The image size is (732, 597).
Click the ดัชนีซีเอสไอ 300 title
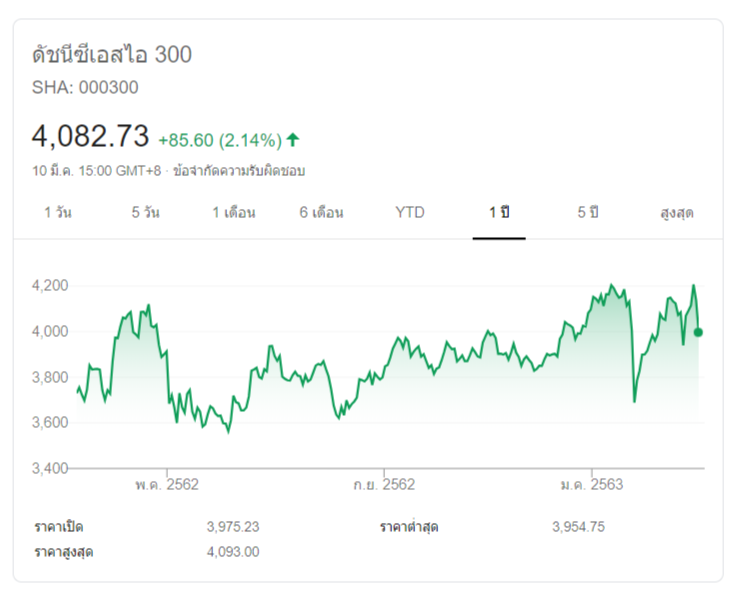(112, 54)
